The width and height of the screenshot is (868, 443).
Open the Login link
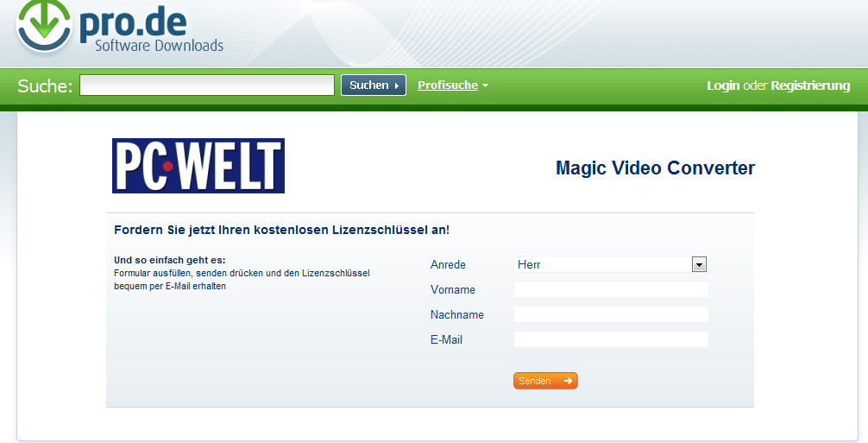(723, 85)
